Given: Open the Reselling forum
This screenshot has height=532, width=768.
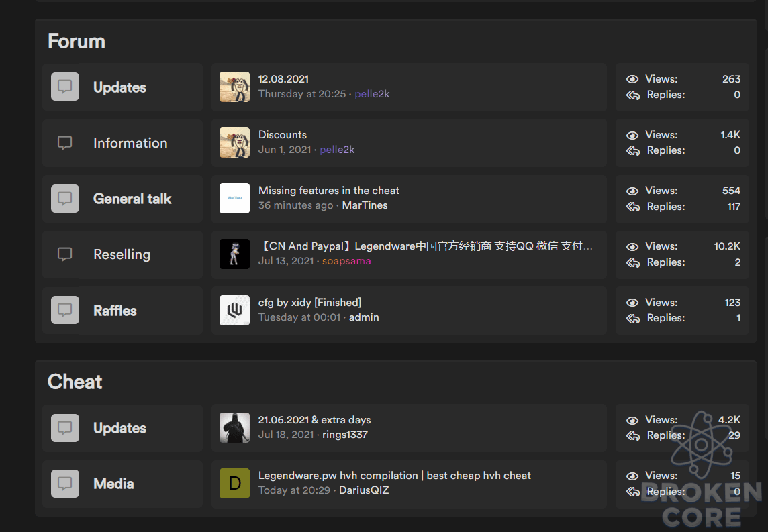Looking at the screenshot, I should (122, 254).
